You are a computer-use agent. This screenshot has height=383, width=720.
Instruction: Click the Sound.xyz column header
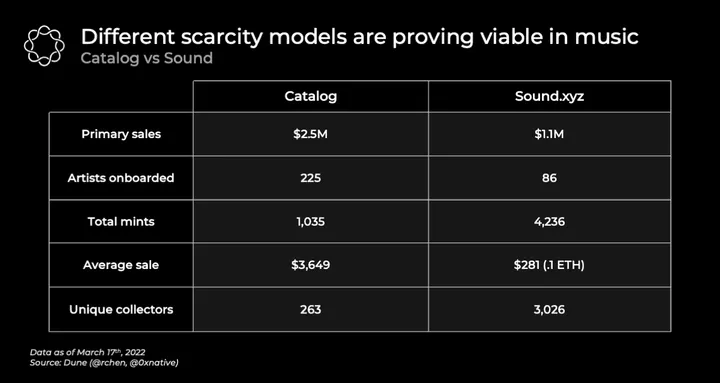pyautogui.click(x=550, y=96)
